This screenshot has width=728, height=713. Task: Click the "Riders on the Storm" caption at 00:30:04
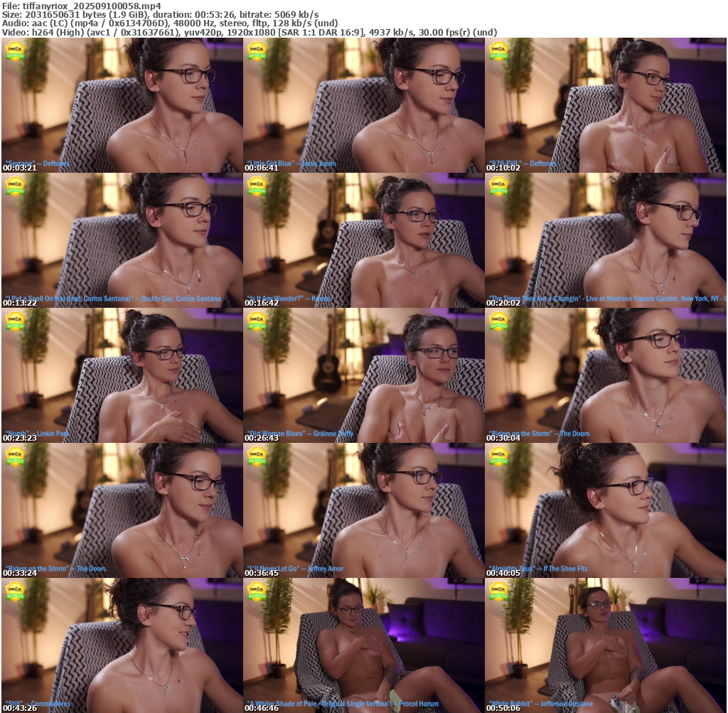[x=539, y=434]
